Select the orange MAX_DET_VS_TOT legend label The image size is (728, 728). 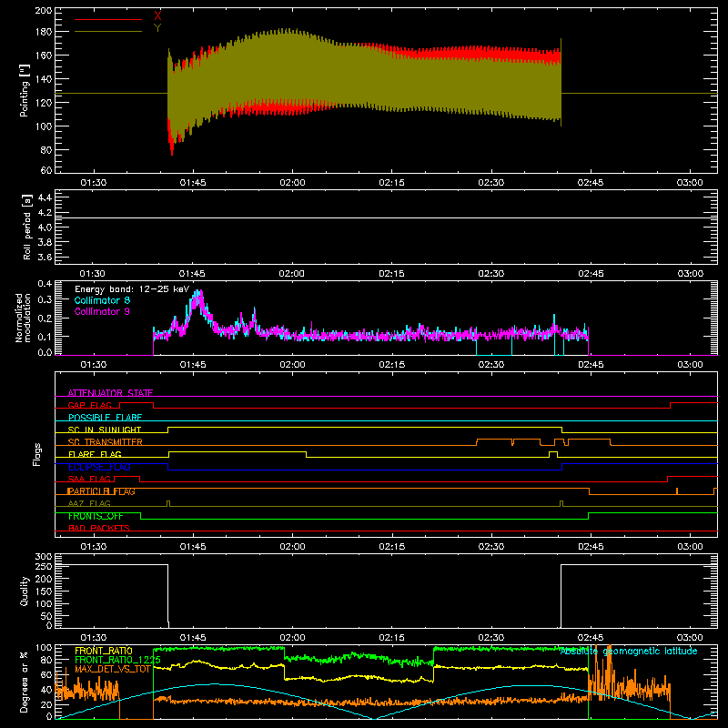113,669
